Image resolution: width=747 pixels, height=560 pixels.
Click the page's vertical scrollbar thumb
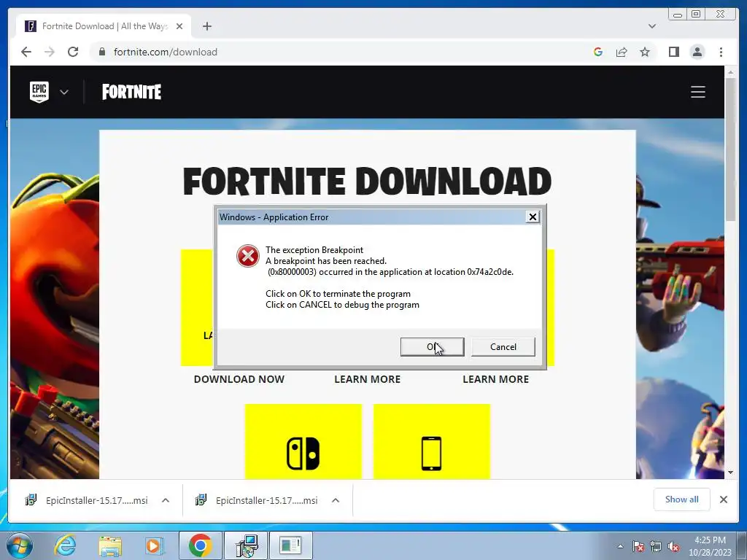point(729,149)
